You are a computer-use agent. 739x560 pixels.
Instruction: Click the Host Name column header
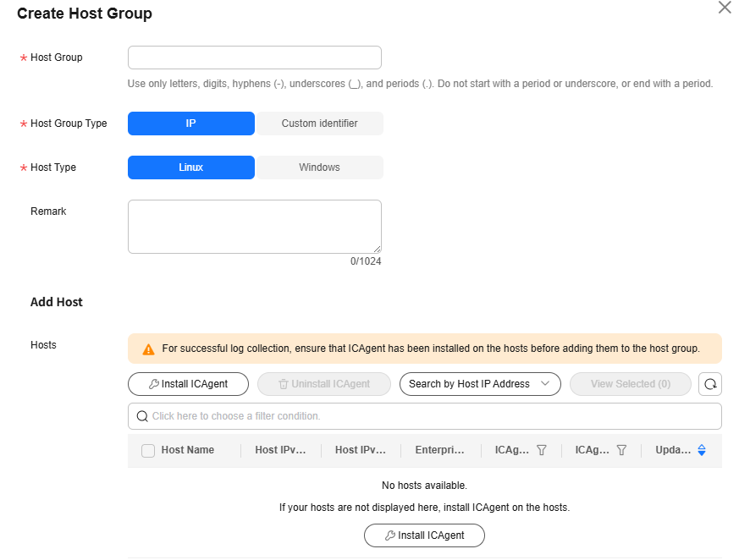click(188, 450)
